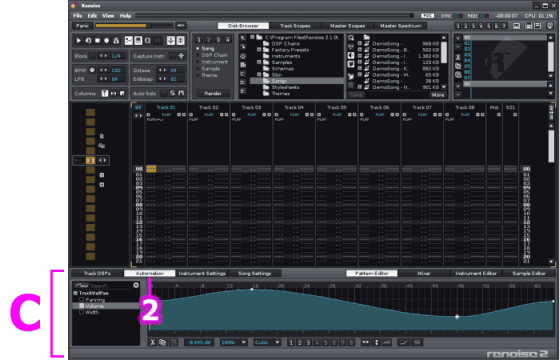Image resolution: width=560 pixels, height=360 pixels.
Task: Expand the DemoSong 968 KB entry
Action: (360, 44)
